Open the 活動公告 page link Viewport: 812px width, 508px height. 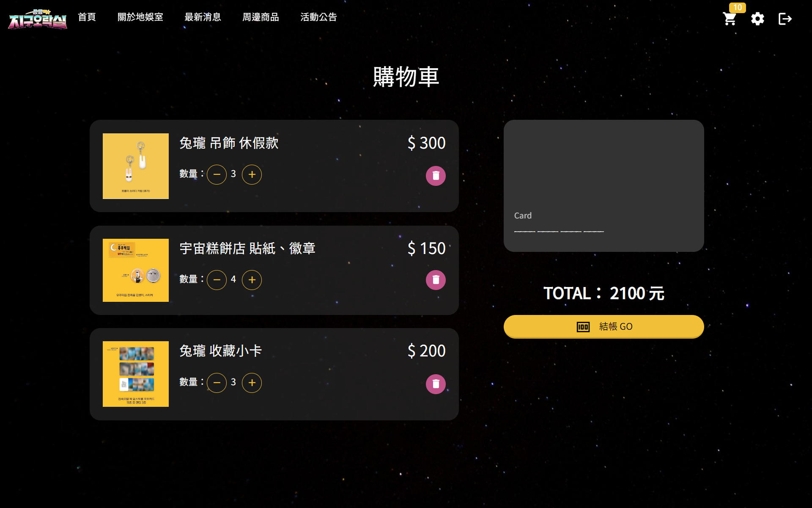[x=318, y=17]
